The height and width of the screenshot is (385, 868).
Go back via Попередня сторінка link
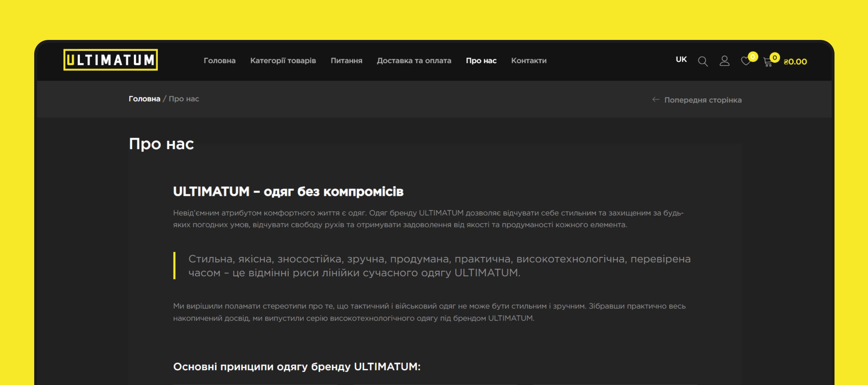[x=697, y=100]
